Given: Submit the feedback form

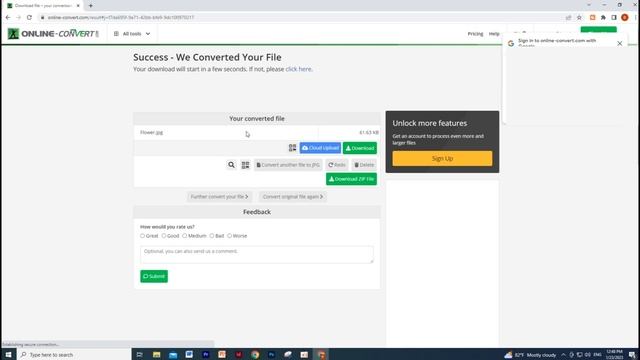Looking at the screenshot, I should pos(154,276).
